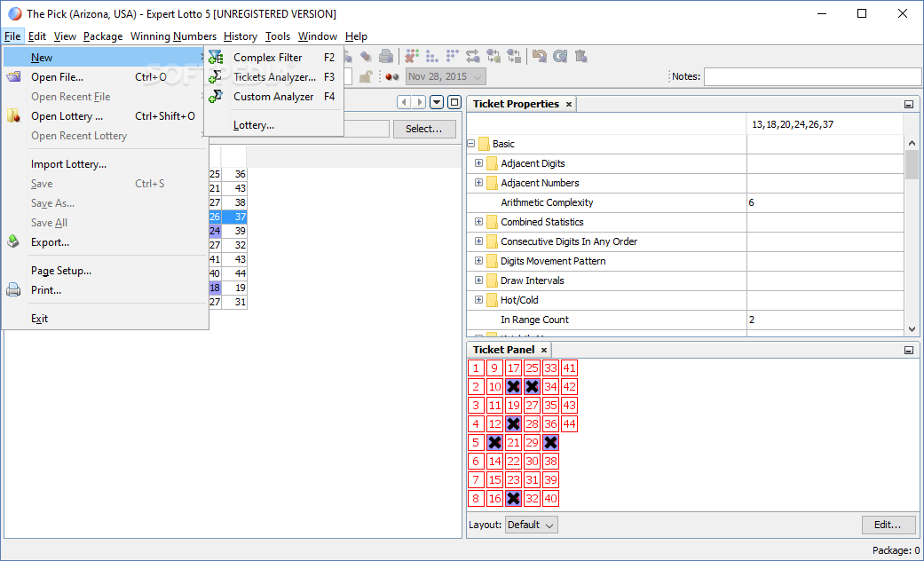Open the Layout Default dropdown

point(531,525)
